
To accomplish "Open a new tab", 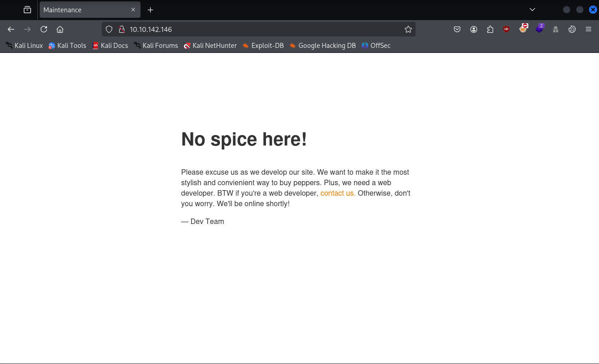I will pyautogui.click(x=151, y=10).
